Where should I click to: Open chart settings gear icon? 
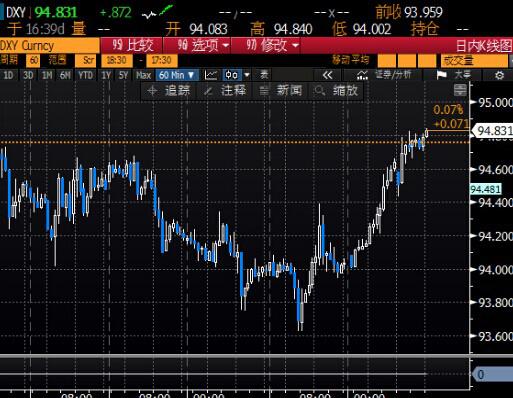pyautogui.click(x=499, y=75)
